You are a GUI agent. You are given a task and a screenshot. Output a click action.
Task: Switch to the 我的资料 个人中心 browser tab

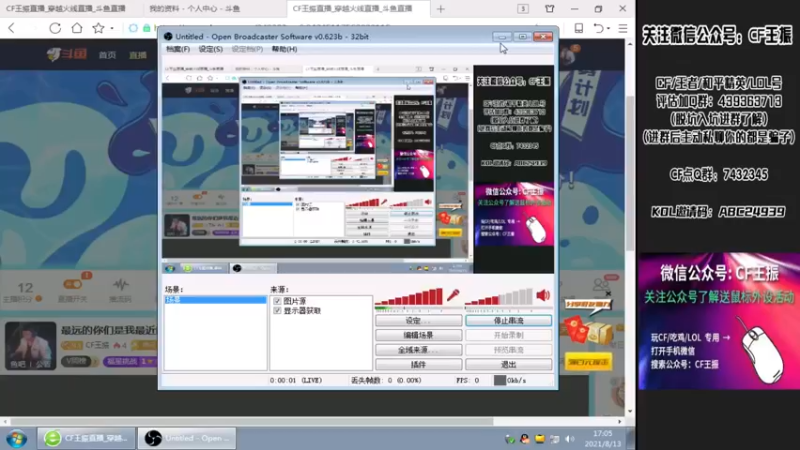(x=194, y=9)
